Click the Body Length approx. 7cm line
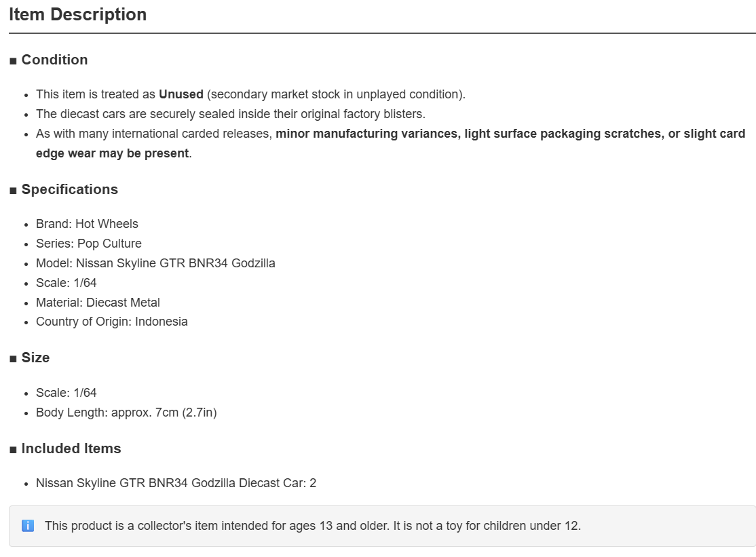Screen dimensions: 756x557 click(126, 412)
